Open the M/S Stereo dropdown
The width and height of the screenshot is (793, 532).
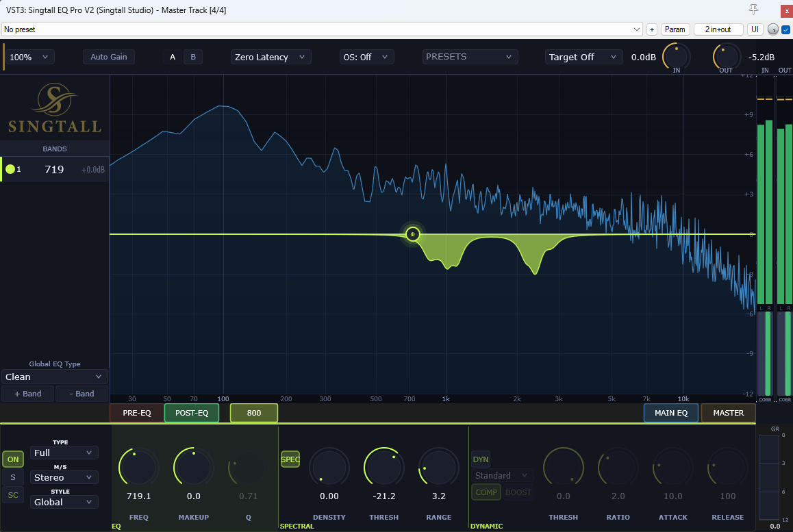(x=64, y=477)
